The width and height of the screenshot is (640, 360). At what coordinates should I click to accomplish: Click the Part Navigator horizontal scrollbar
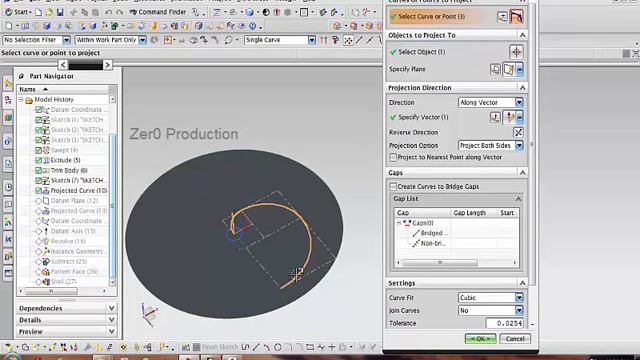click(51, 291)
